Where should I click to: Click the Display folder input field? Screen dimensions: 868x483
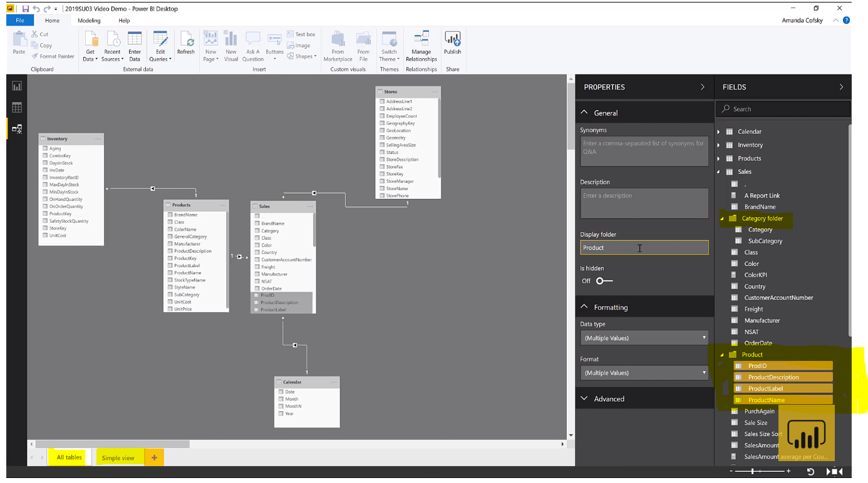click(x=644, y=248)
